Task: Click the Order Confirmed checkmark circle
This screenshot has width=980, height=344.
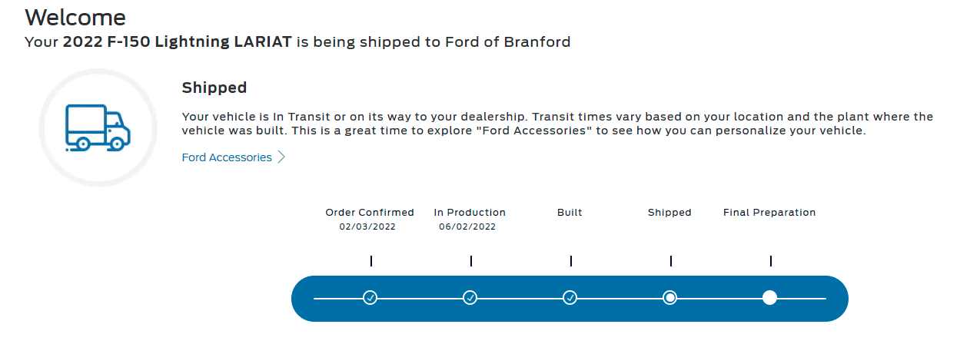Action: (370, 298)
